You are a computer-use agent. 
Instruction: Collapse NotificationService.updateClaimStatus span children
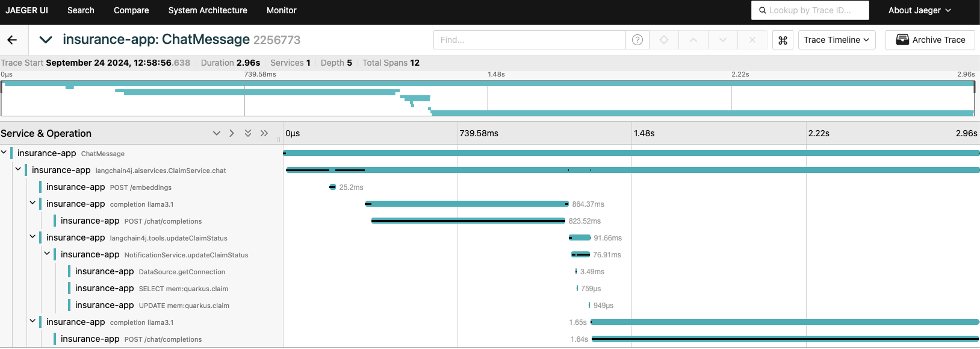pos(48,254)
